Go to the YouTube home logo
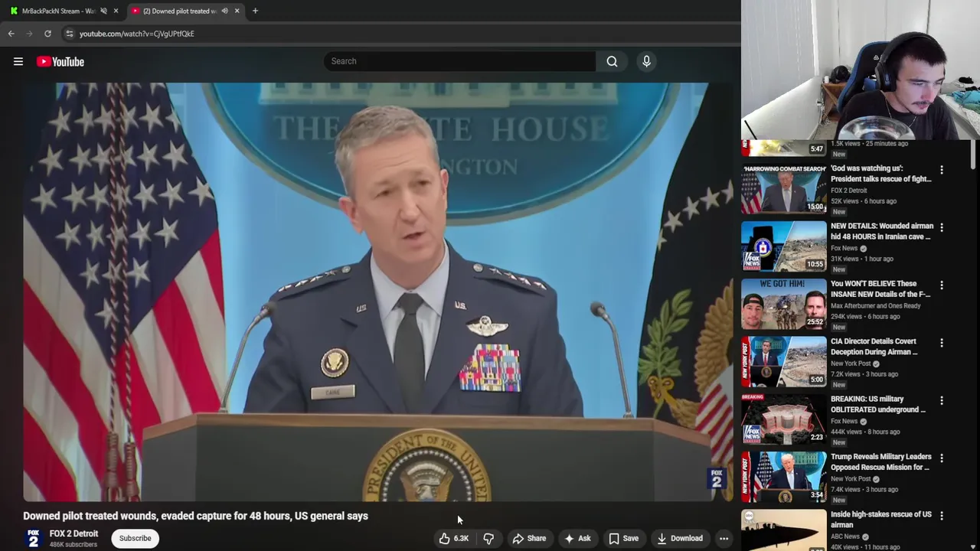This screenshot has height=551, width=980. [x=60, y=62]
